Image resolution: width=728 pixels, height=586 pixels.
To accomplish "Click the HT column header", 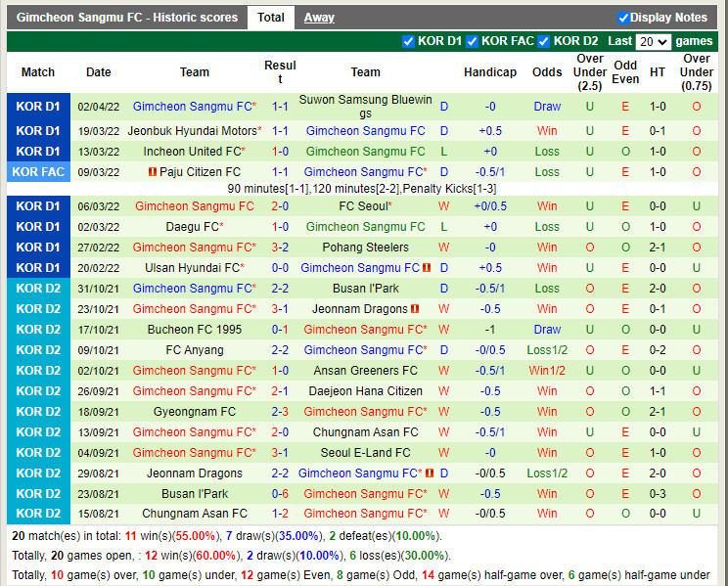I will 657,72.
